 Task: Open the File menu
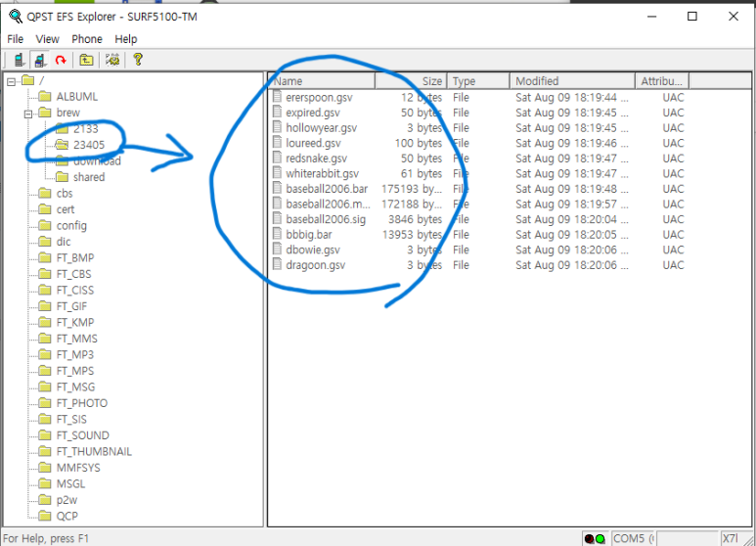tap(15, 39)
